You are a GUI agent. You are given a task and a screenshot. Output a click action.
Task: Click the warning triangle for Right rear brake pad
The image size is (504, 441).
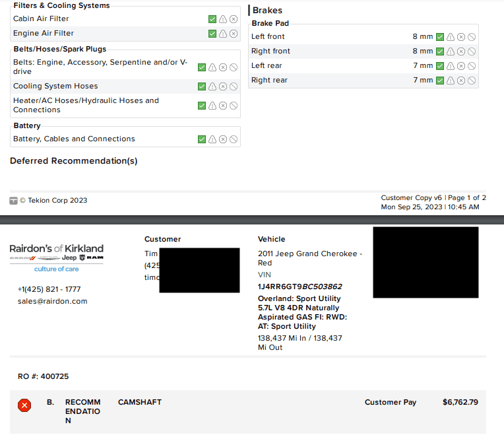[451, 81]
